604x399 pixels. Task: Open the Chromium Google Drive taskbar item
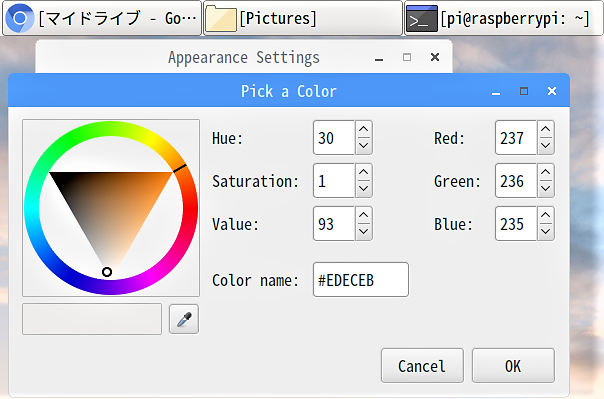[102, 18]
